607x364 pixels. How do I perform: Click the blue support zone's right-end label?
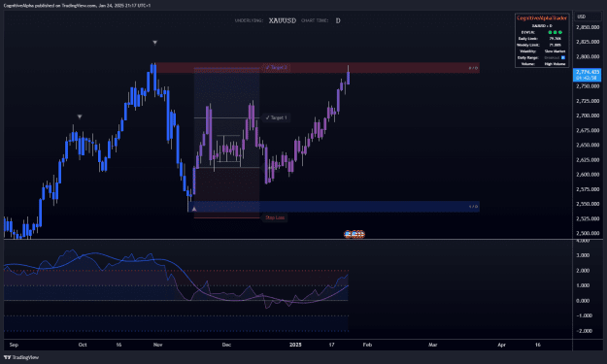[x=473, y=207]
